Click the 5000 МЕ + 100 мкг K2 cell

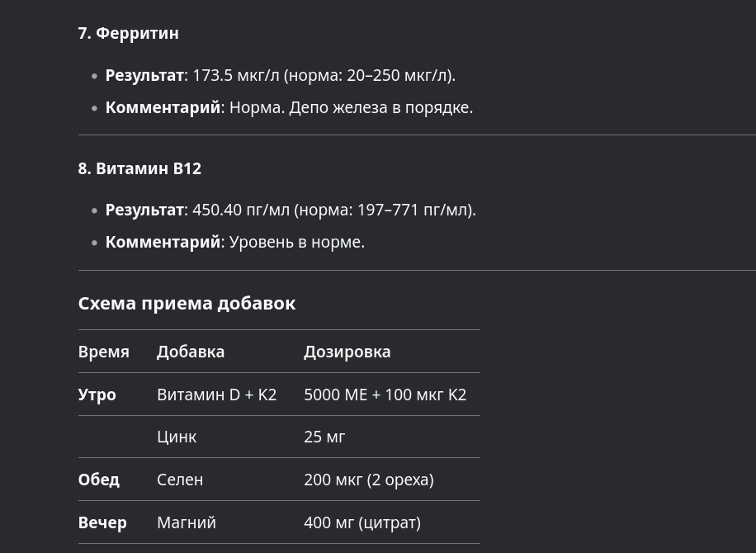pos(385,395)
